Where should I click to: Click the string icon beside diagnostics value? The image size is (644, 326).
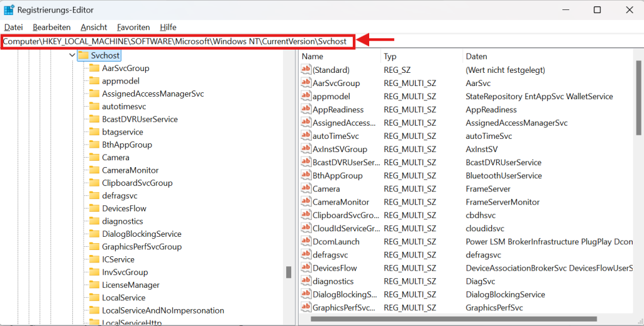point(306,281)
